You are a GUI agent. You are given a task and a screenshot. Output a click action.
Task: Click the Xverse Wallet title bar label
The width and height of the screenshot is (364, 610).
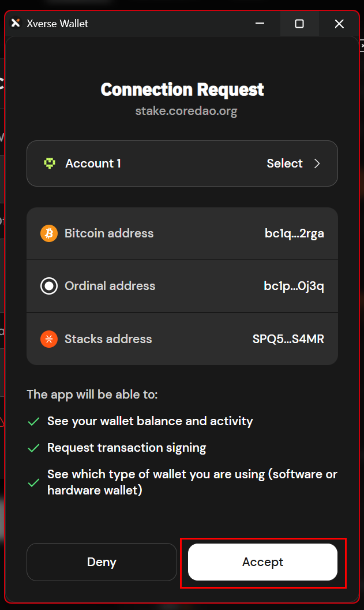(58, 24)
